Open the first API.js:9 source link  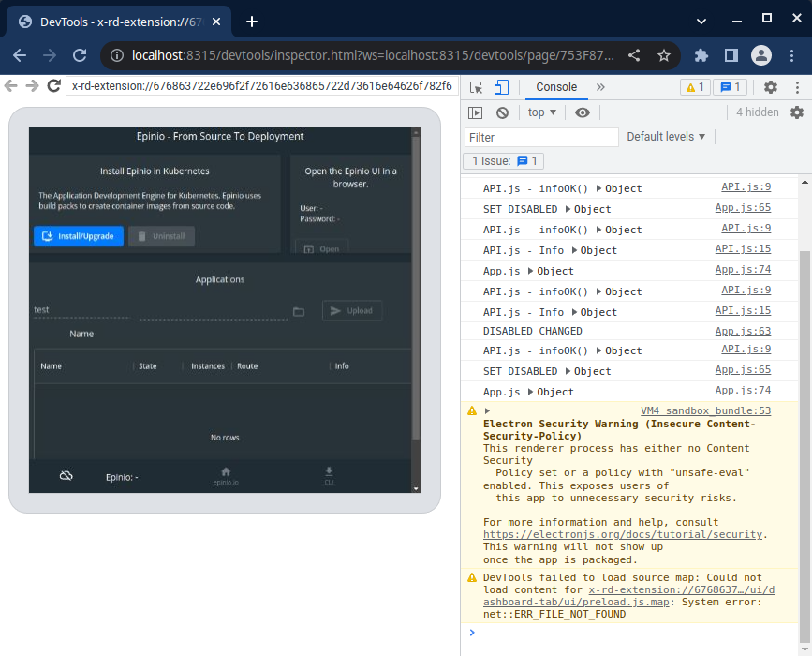(746, 186)
